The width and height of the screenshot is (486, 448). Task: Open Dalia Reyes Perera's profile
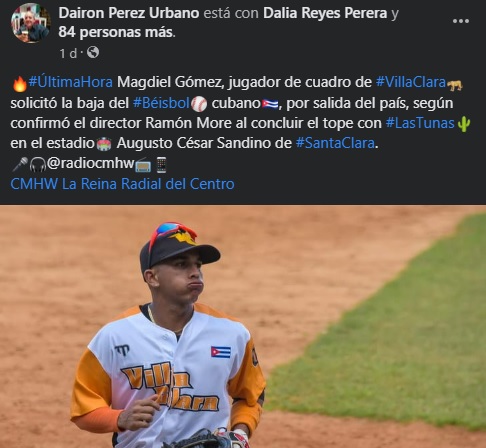(325, 13)
